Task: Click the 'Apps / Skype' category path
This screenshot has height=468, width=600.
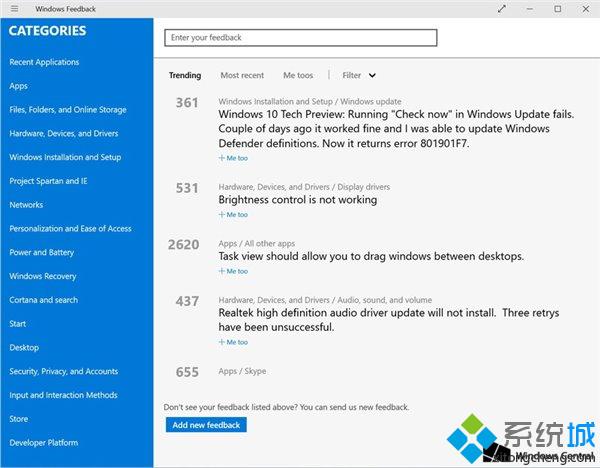Action: [242, 371]
